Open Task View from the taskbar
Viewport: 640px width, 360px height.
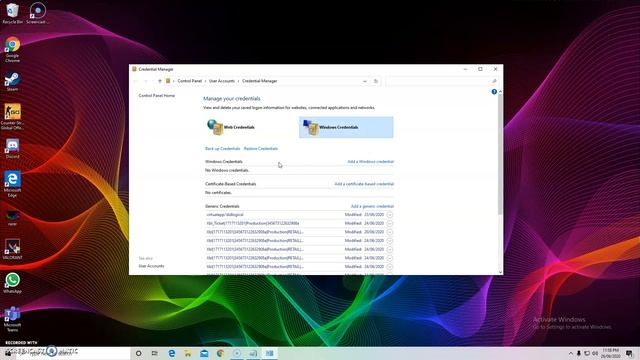[155, 353]
